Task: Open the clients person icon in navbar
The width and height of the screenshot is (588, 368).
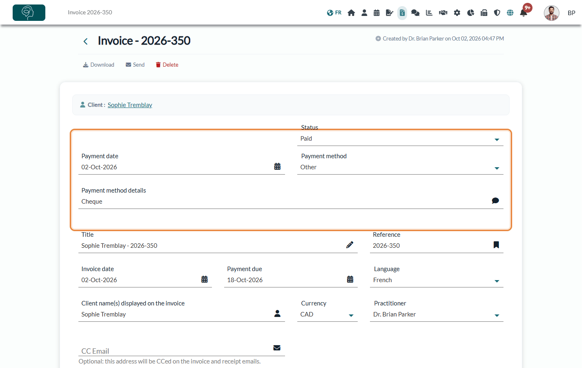Action: pyautogui.click(x=364, y=13)
